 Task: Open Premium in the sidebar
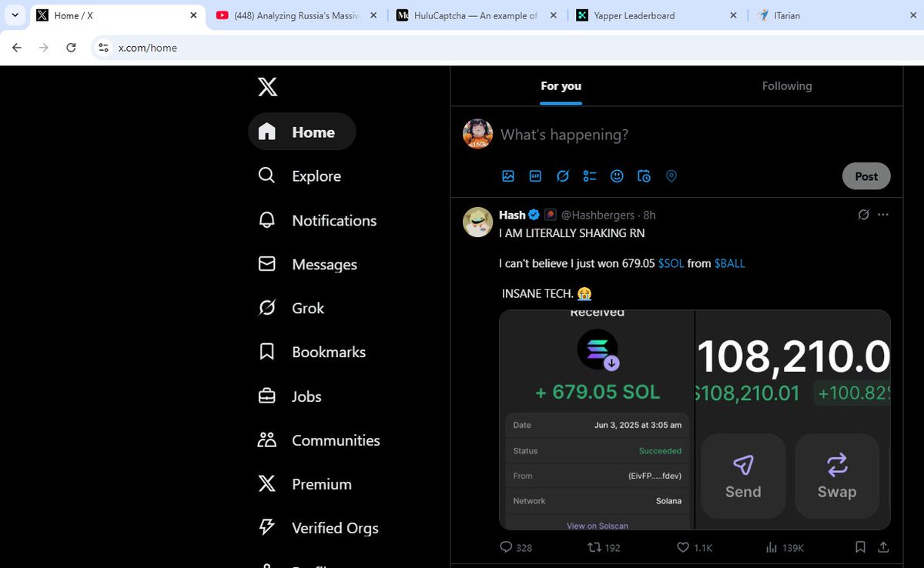click(x=305, y=484)
